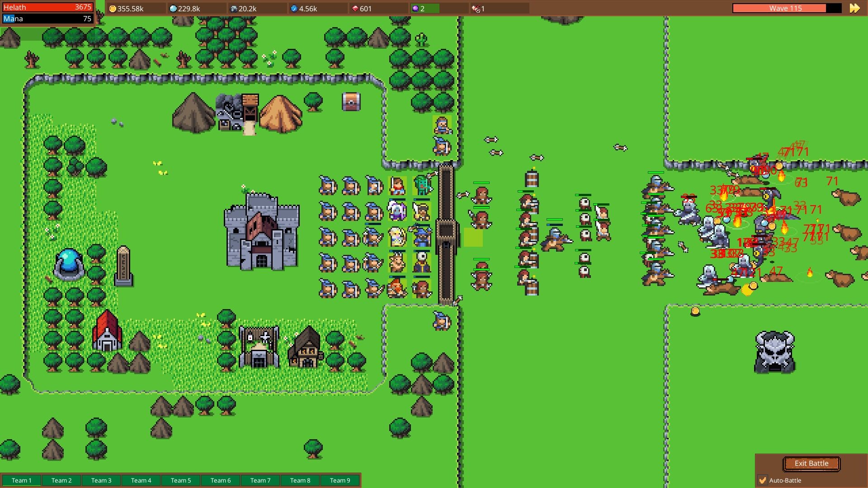
Task: Switch to the Team 1 tab
Action: [21, 480]
